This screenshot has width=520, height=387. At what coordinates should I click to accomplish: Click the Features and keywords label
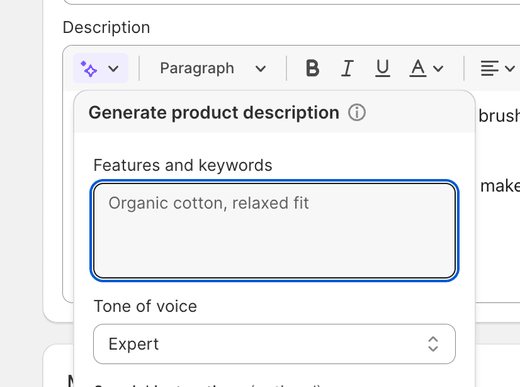coord(183,165)
